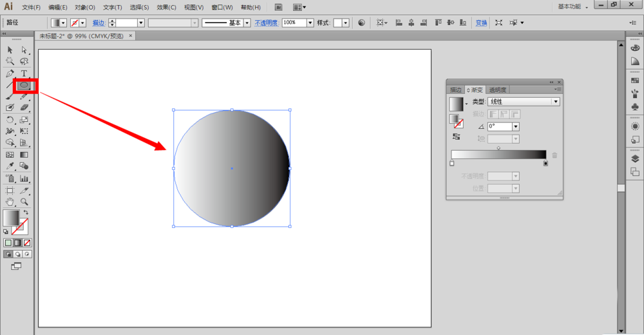Click the 变换 link in control bar
This screenshot has width=644, height=335.
pyautogui.click(x=481, y=23)
